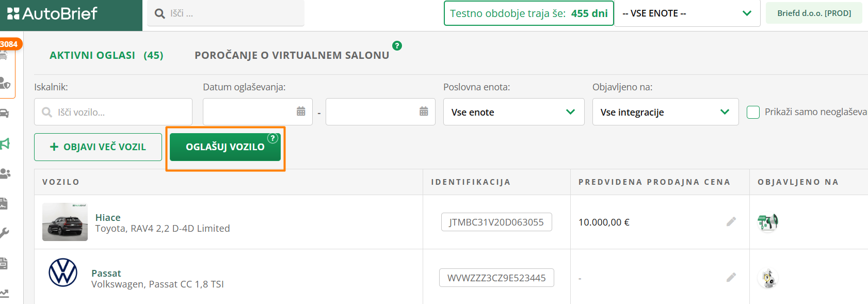Image resolution: width=868 pixels, height=304 pixels.
Task: Click the help icon beside virtual salon reporting
Action: pyautogui.click(x=397, y=46)
